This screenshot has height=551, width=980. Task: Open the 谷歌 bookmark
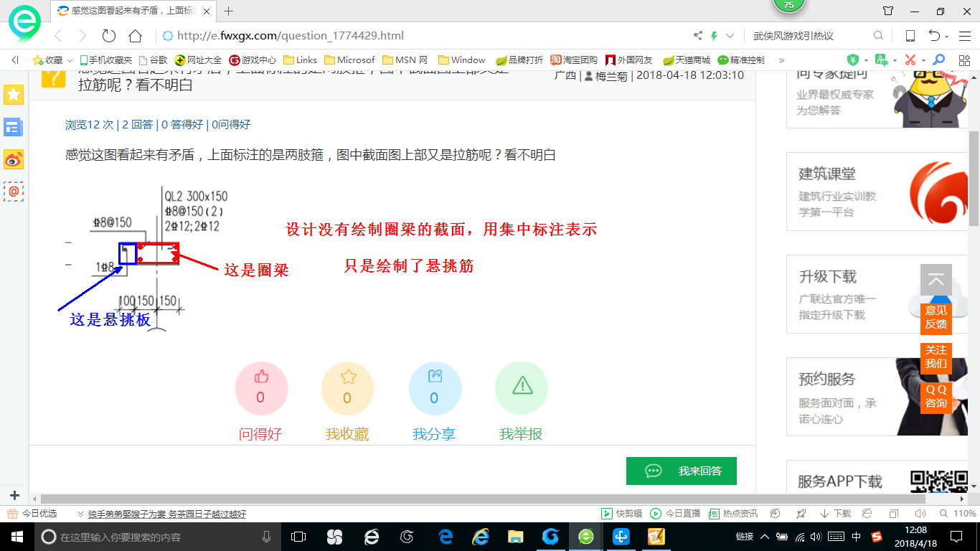153,60
